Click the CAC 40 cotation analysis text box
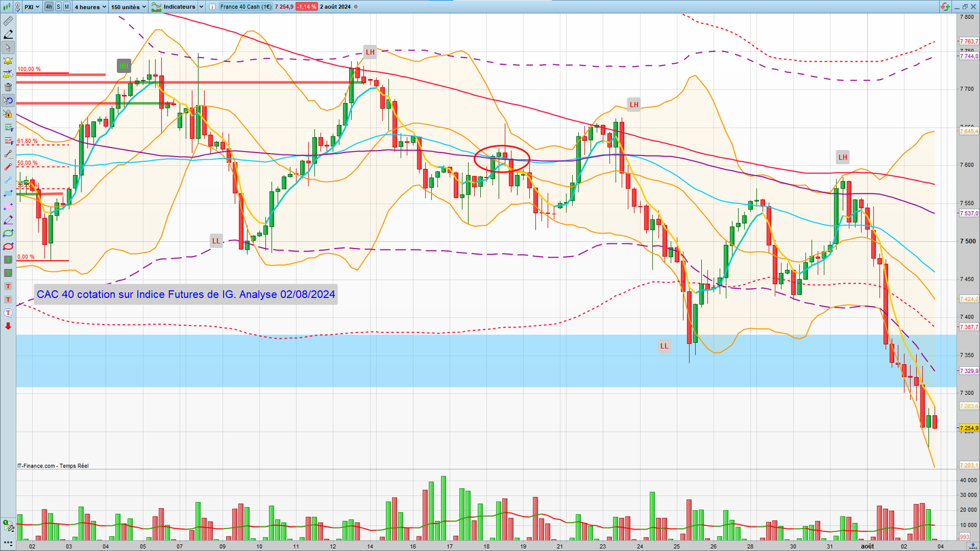980x551 pixels. point(186,294)
